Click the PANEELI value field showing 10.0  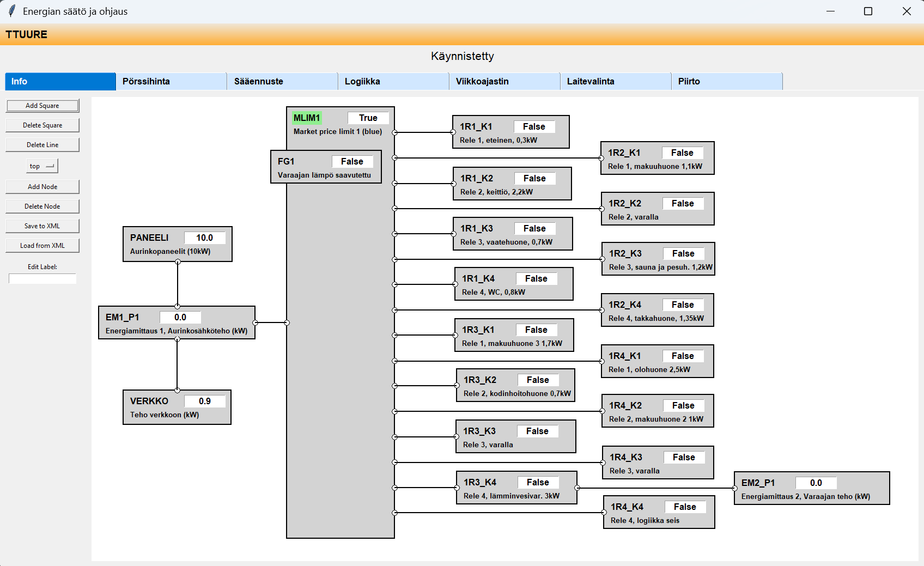click(x=204, y=238)
